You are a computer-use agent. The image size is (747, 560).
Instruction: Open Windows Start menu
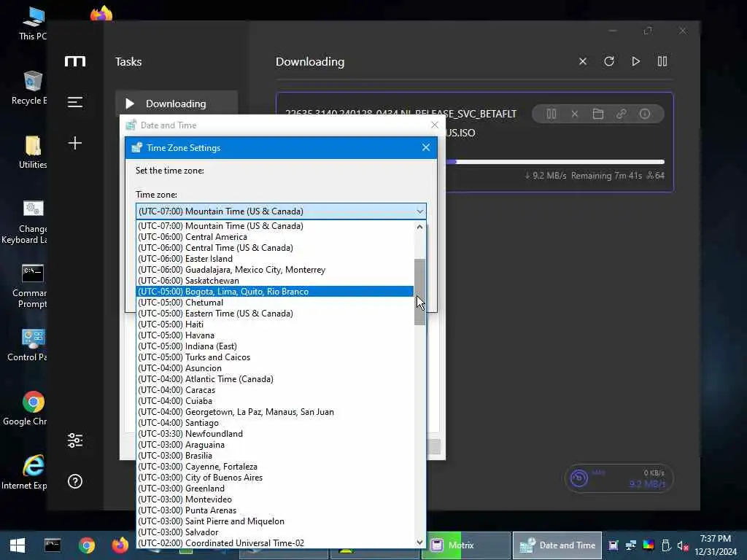click(18, 545)
